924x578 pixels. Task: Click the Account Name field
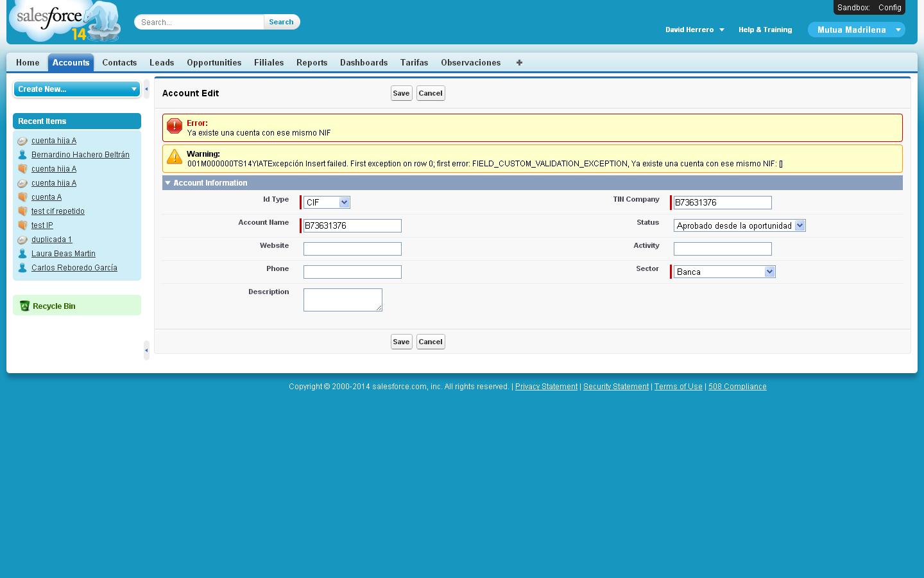pos(352,225)
